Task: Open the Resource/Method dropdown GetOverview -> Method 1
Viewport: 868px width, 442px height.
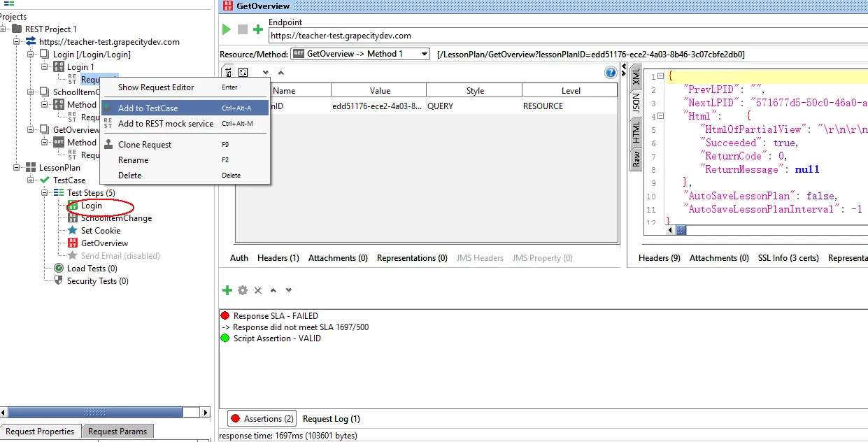Action: 360,54
